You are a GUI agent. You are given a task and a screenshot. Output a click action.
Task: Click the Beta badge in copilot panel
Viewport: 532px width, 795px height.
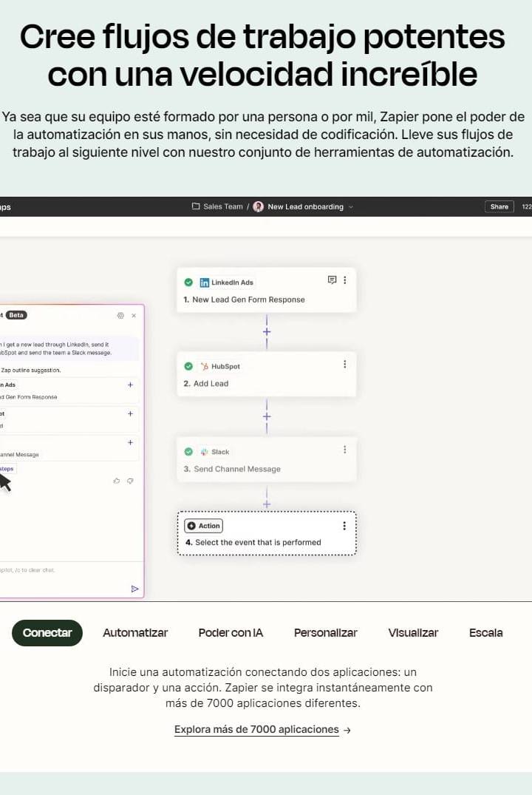pos(16,315)
